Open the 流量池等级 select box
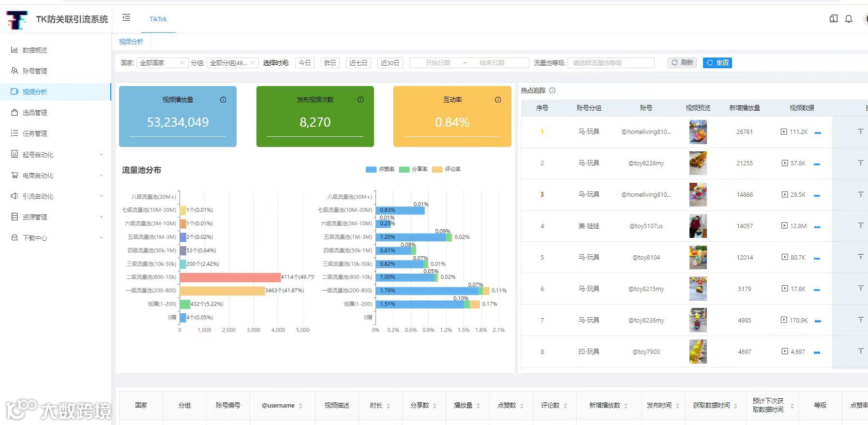This screenshot has width=868, height=425. click(611, 63)
